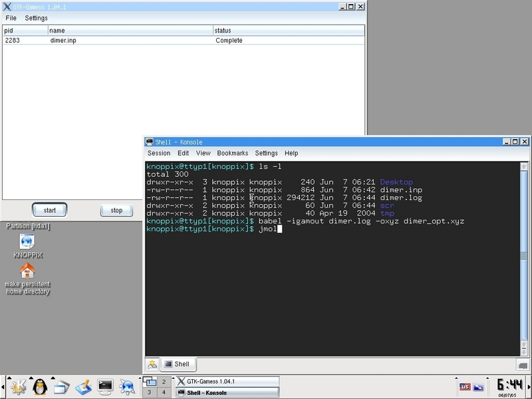
Task: Click the US keyboard layout flag
Action: point(465,386)
